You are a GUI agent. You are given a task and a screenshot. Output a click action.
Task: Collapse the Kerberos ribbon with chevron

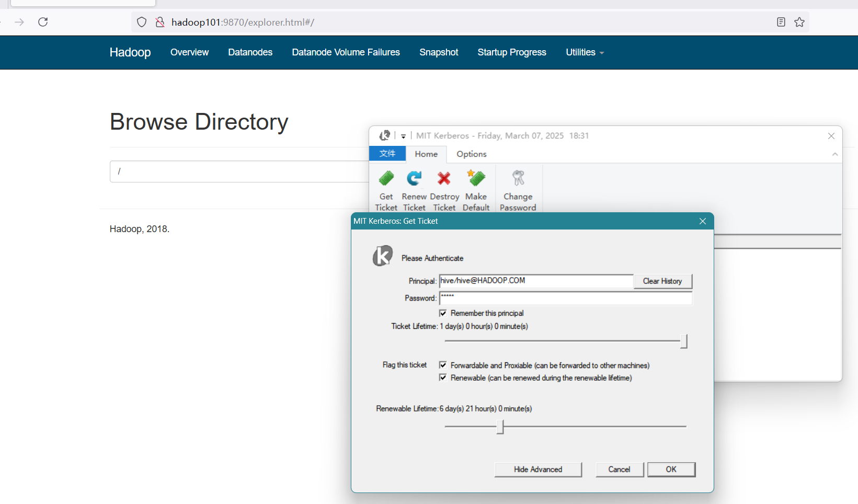click(835, 154)
